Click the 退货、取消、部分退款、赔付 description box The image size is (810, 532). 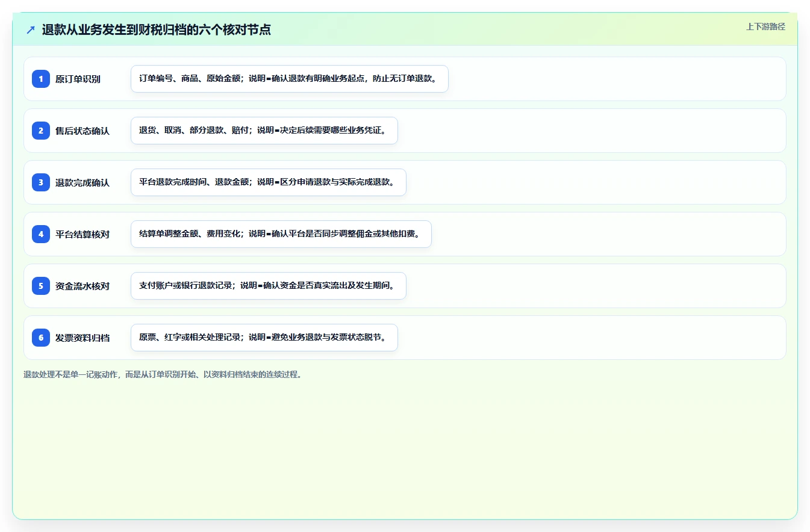click(x=264, y=131)
